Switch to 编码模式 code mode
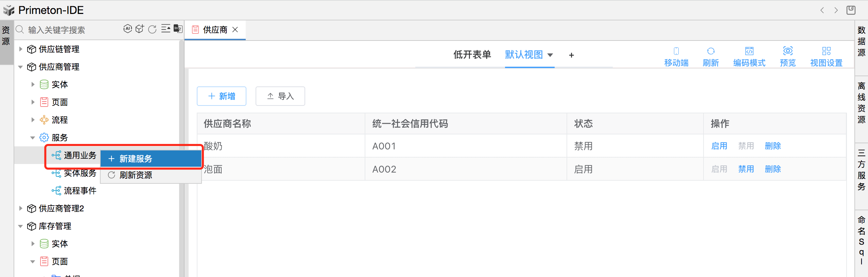Image resolution: width=868 pixels, height=277 pixels. tap(749, 56)
